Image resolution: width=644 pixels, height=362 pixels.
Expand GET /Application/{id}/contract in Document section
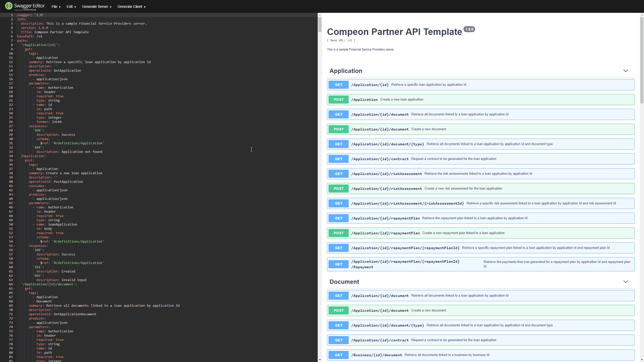[x=481, y=340]
